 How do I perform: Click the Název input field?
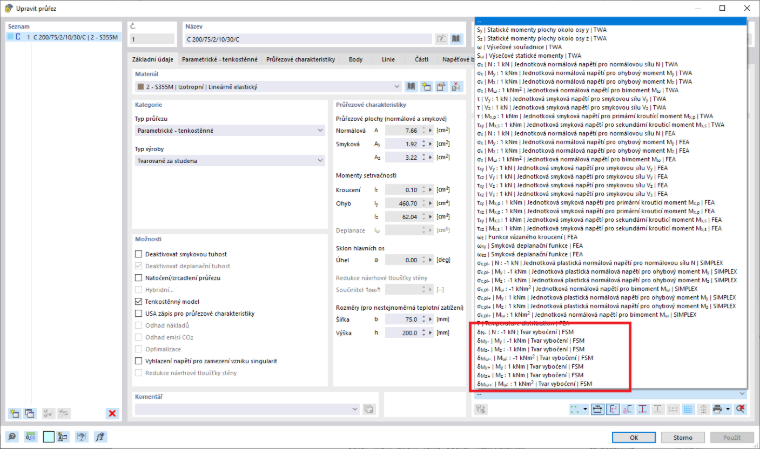point(308,39)
